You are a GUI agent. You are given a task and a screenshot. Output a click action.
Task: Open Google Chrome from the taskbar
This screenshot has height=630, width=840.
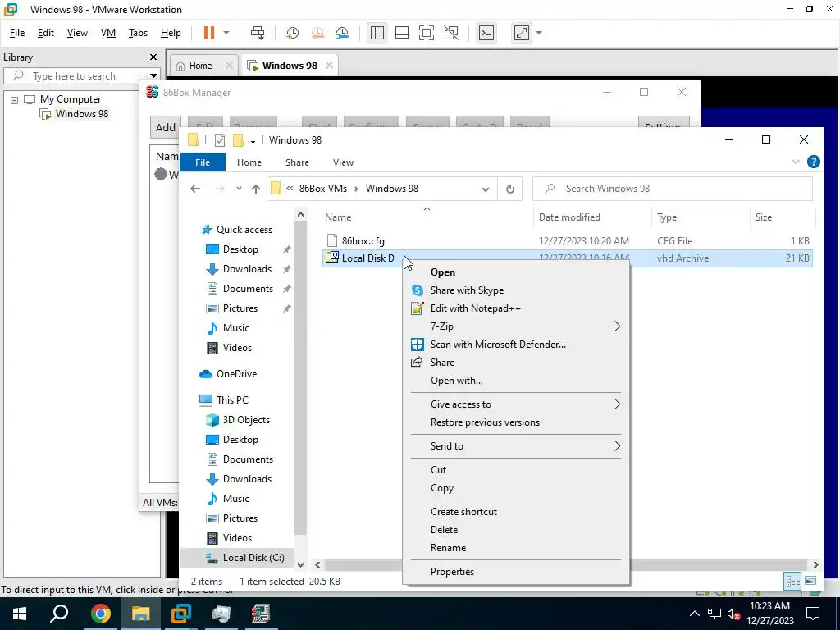pyautogui.click(x=100, y=614)
